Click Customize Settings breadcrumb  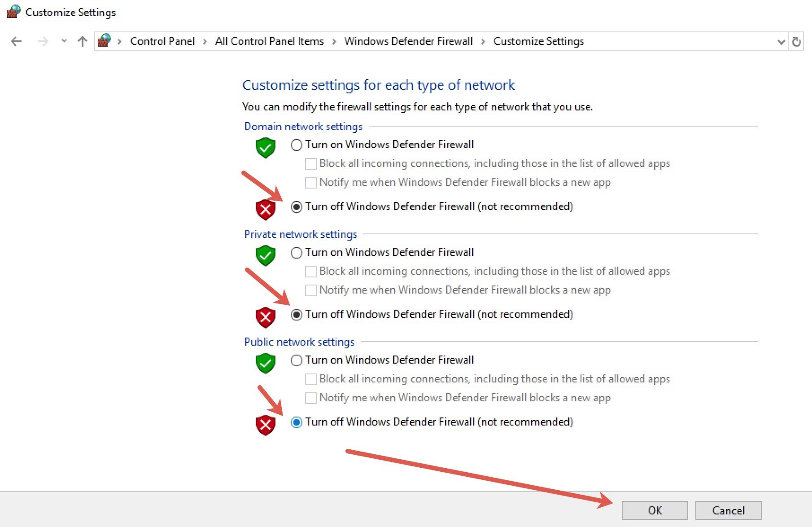[538, 41]
